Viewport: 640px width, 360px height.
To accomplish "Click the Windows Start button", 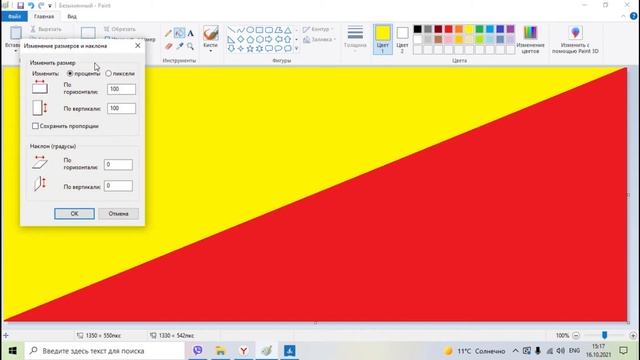I will tap(12, 351).
